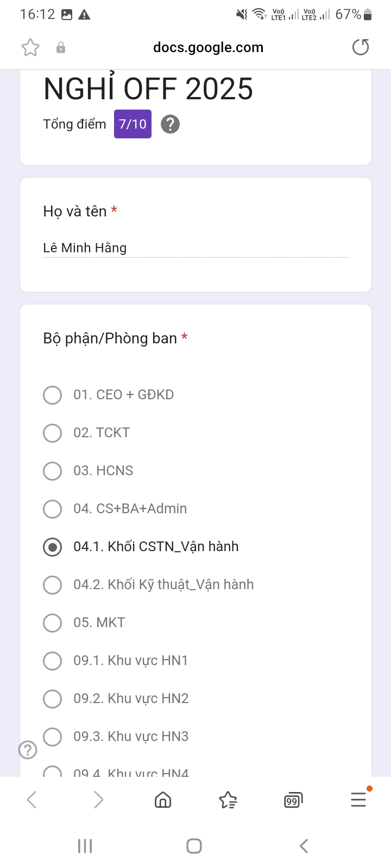Go to browser home page
Image resolution: width=391 pixels, height=868 pixels.
pos(163,800)
